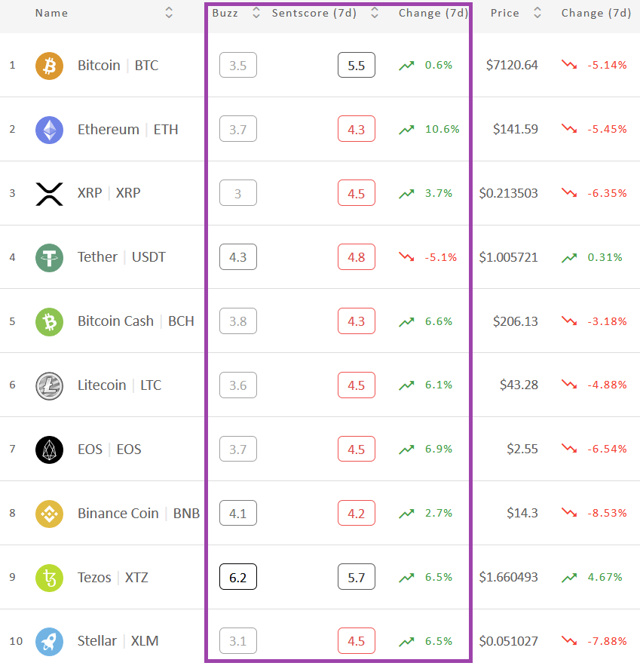Click Bitcoin Sentscore 5.5 badge
Image resolution: width=640 pixels, height=672 pixels.
pyautogui.click(x=357, y=65)
